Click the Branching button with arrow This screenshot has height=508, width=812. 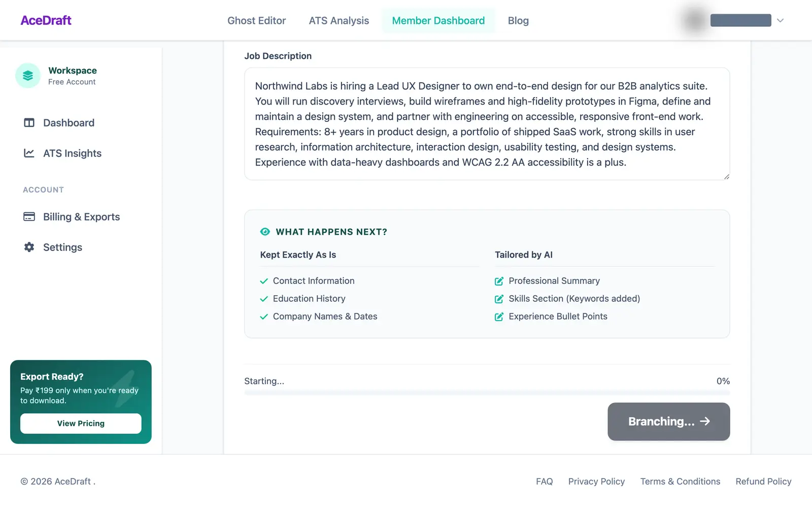click(x=669, y=422)
